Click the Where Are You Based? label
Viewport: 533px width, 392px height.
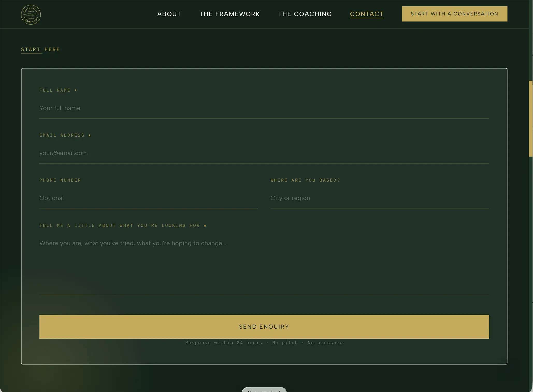tap(305, 180)
